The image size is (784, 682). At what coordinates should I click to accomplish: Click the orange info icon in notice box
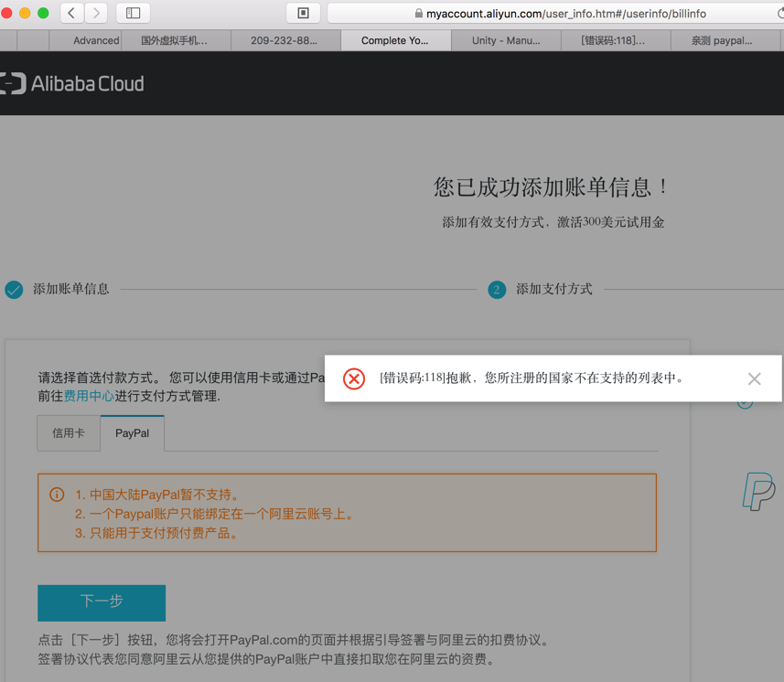[x=57, y=495]
